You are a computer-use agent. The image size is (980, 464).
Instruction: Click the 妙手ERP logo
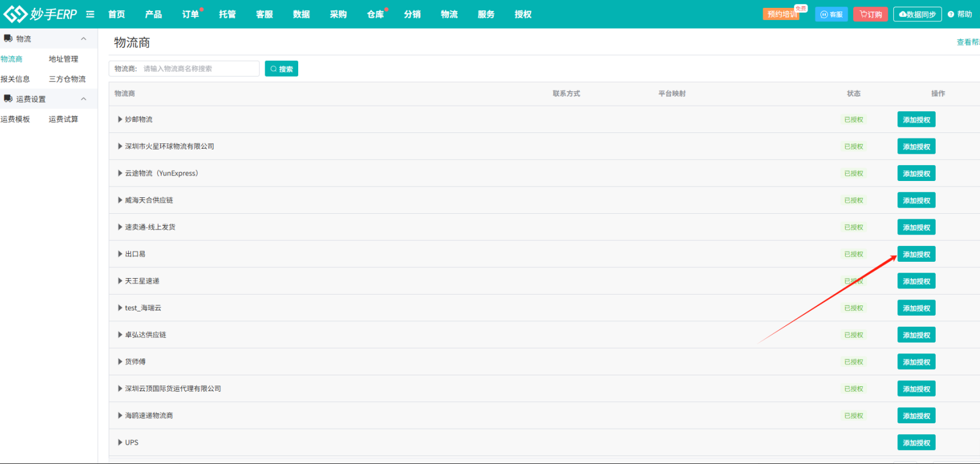[40, 14]
